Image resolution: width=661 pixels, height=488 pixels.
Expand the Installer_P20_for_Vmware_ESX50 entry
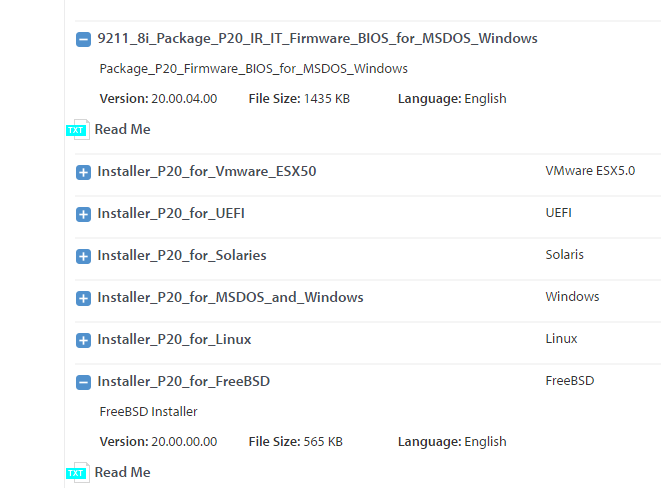pyautogui.click(x=83, y=172)
